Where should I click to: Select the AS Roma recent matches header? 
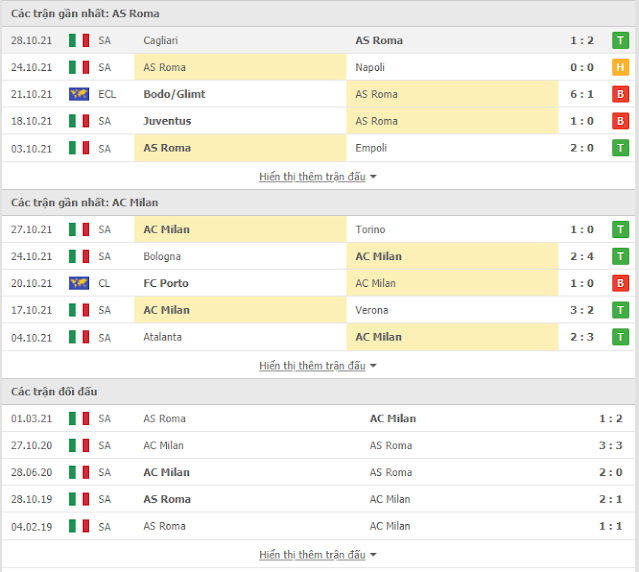click(x=85, y=13)
